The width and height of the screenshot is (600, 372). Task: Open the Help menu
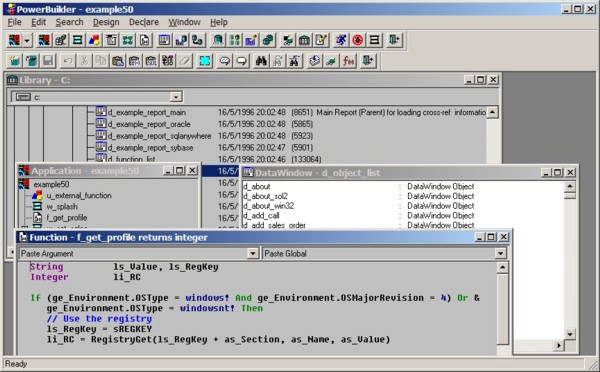pyautogui.click(x=218, y=22)
